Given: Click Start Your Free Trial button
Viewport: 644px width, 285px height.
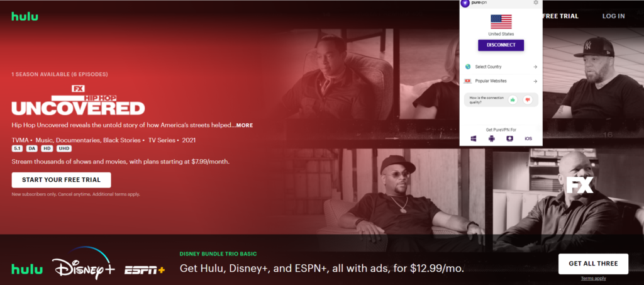Looking at the screenshot, I should point(61,180).
